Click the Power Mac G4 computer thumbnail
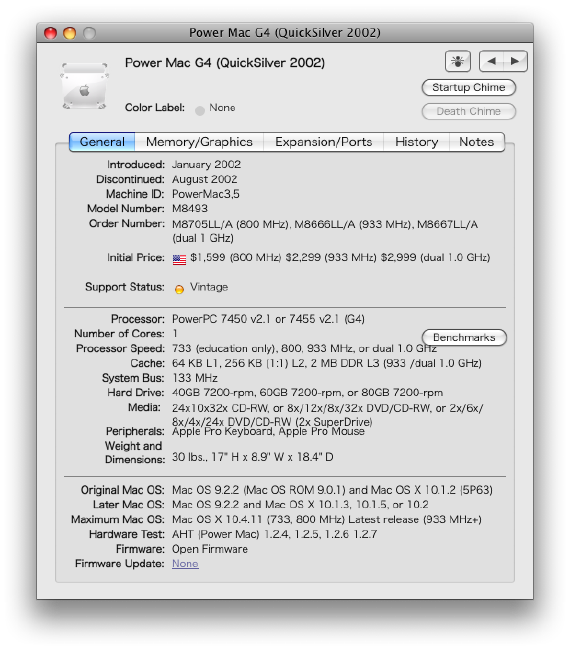The width and height of the screenshot is (570, 650). tap(85, 86)
